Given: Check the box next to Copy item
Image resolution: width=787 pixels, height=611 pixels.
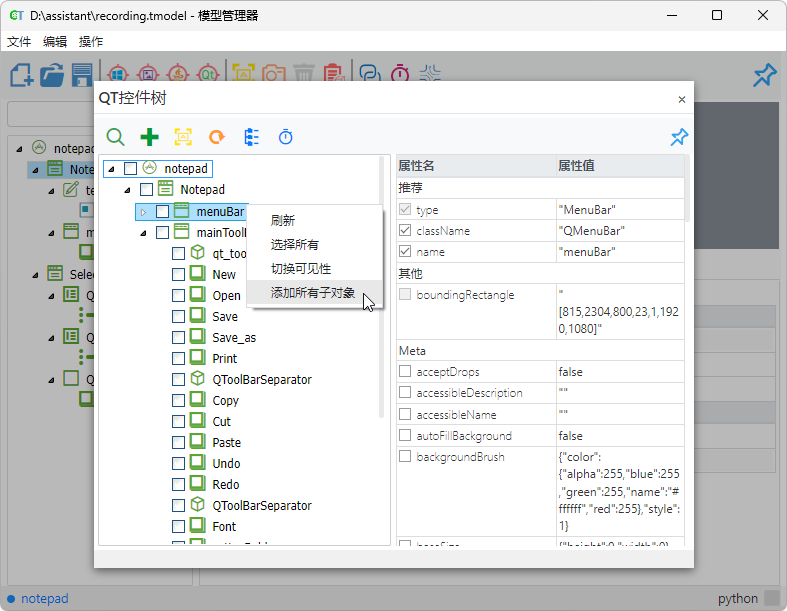Looking at the screenshot, I should (178, 400).
